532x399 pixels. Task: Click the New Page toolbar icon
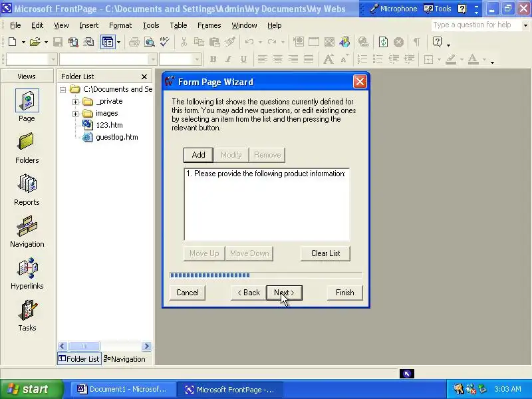pos(13,42)
